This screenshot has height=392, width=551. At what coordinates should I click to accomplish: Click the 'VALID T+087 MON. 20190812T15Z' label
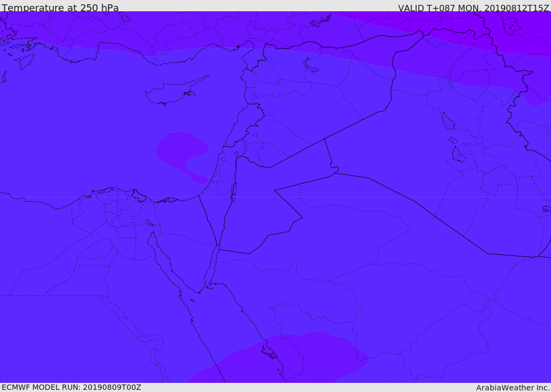[474, 8]
